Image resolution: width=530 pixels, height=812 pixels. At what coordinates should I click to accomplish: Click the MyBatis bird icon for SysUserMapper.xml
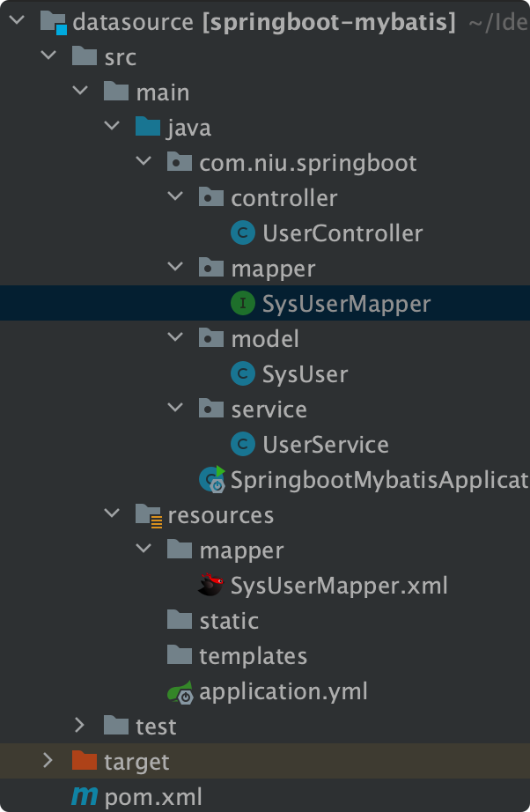(x=211, y=585)
